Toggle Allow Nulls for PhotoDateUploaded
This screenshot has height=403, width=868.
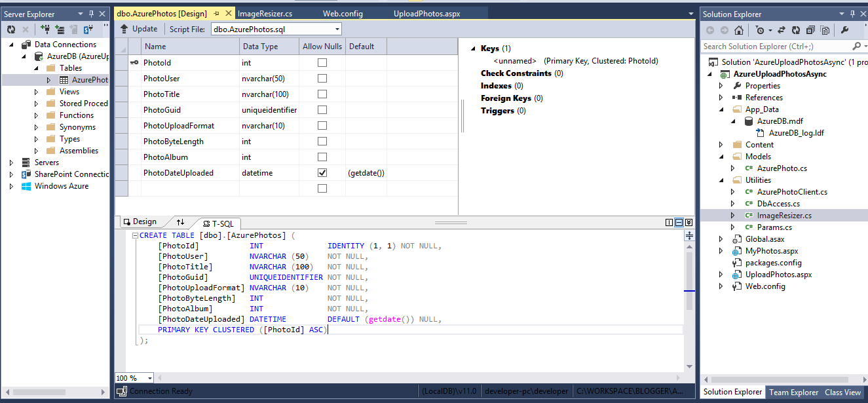(x=322, y=173)
